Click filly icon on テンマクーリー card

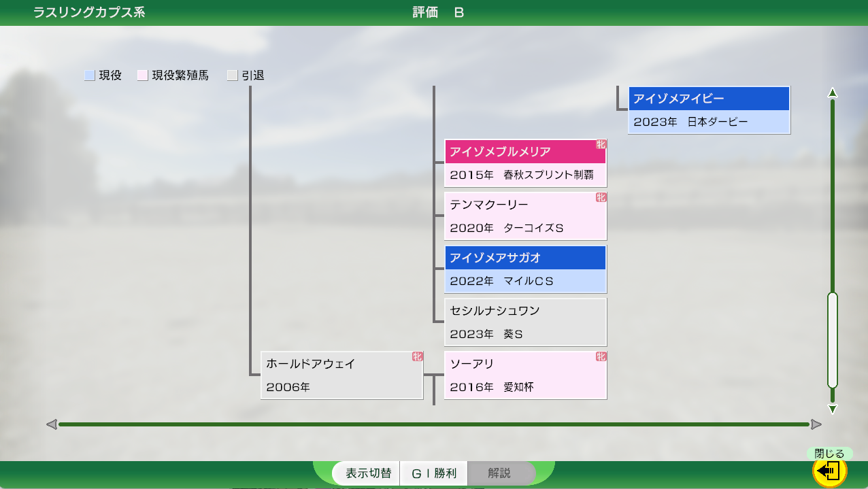[x=601, y=198]
